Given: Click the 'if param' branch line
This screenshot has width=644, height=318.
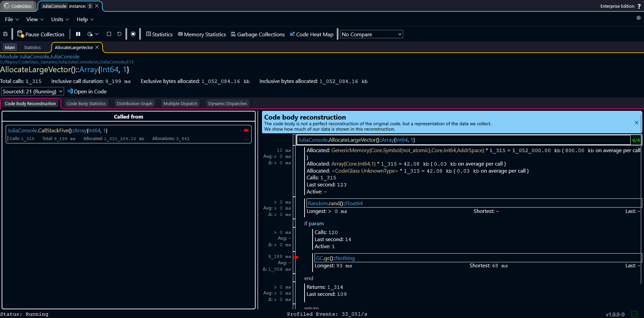Looking at the screenshot, I should 314,224.
